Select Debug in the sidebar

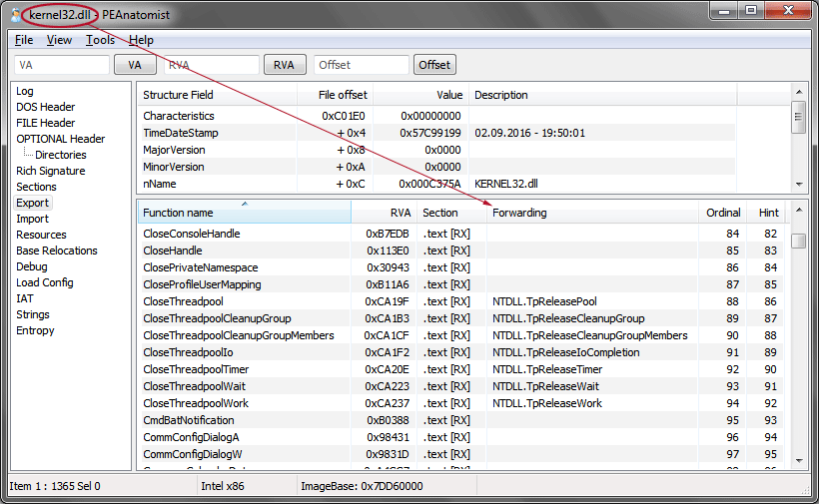coord(32,266)
